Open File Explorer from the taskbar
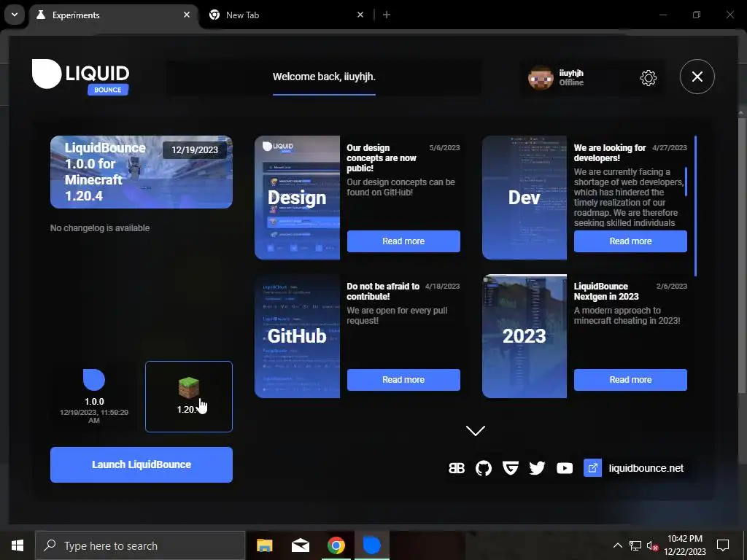Screen dimensions: 747x560 click(264, 545)
